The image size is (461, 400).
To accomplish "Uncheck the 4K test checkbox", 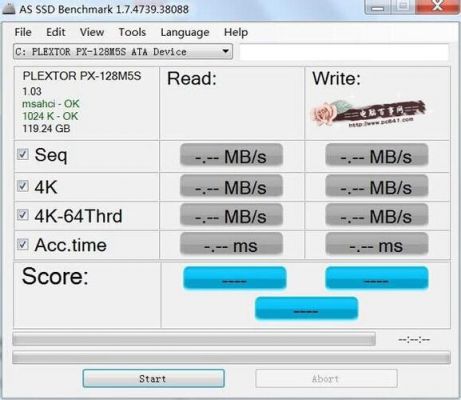I will click(23, 186).
